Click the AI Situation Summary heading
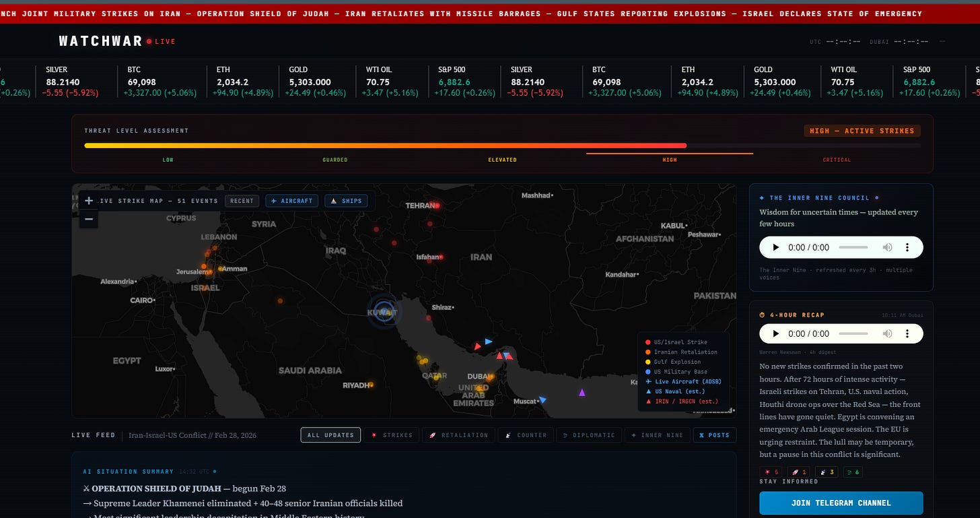Viewport: 980px width, 518px height. pos(128,472)
